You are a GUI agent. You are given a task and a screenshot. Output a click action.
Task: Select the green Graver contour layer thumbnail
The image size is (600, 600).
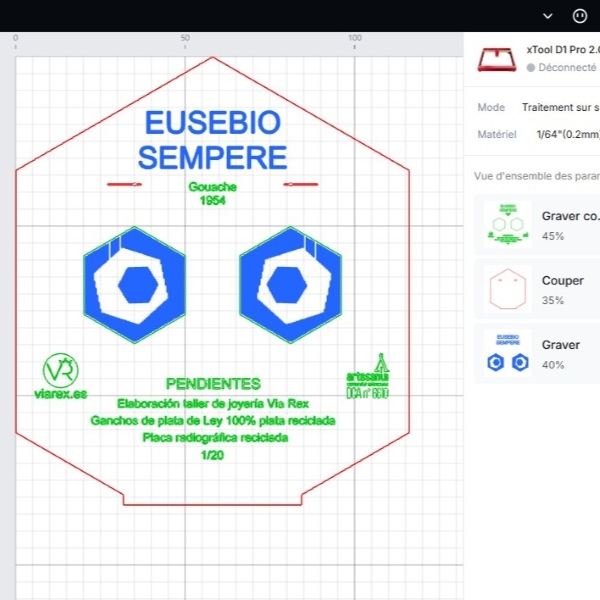tap(507, 225)
